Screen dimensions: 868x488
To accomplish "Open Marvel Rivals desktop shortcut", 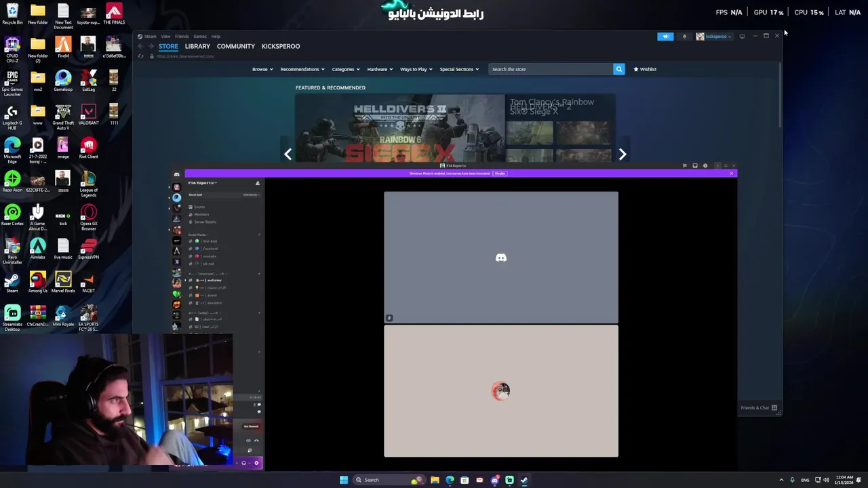I will click(x=63, y=282).
